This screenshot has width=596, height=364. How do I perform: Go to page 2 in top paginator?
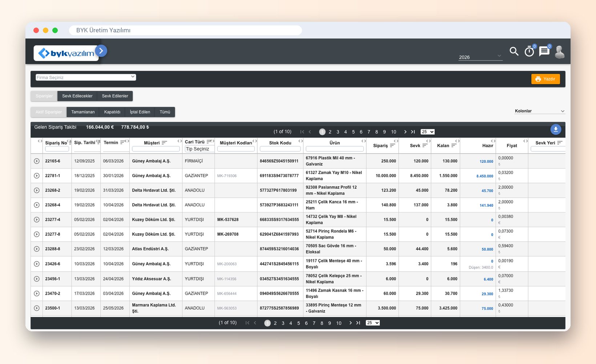click(x=330, y=132)
